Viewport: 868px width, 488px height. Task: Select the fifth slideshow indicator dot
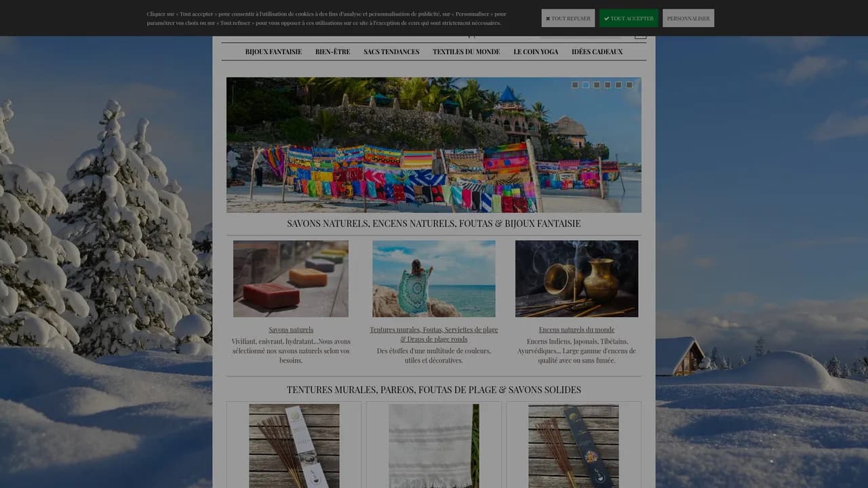pos(618,85)
